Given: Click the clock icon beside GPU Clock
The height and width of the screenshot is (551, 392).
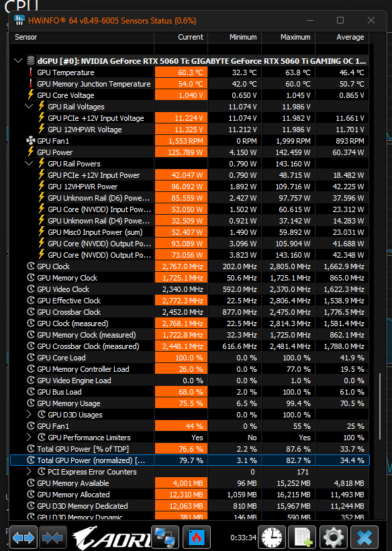Looking at the screenshot, I should coord(31,266).
